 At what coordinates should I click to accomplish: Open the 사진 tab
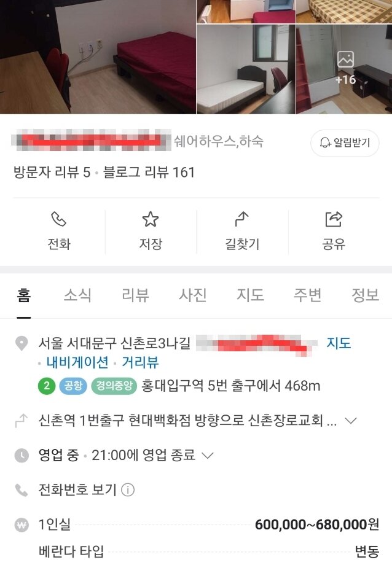(x=193, y=295)
